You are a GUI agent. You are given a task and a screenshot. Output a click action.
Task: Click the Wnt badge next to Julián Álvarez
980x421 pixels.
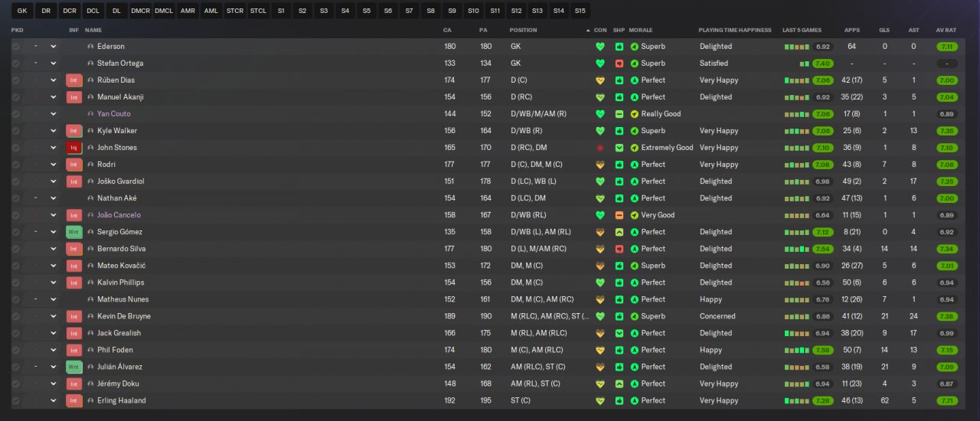(x=74, y=367)
